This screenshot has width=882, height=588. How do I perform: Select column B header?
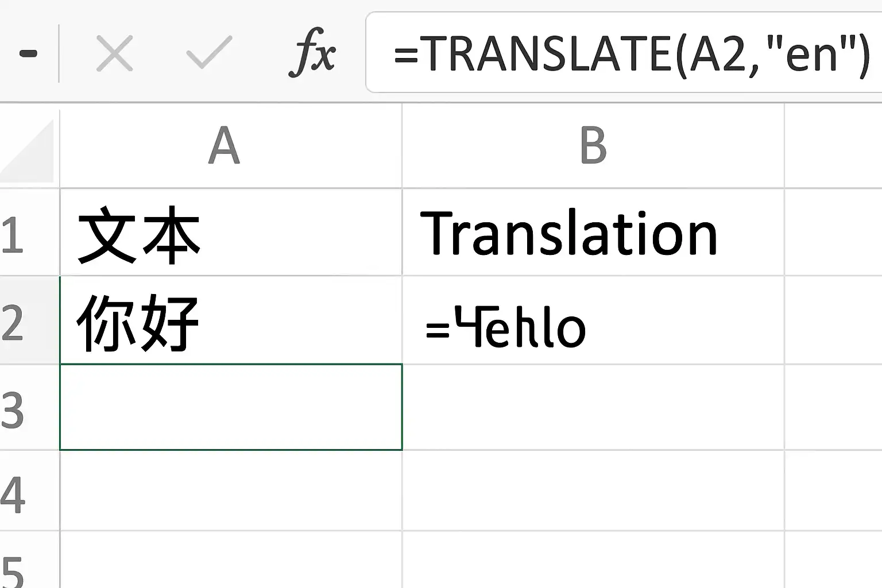pyautogui.click(x=593, y=146)
